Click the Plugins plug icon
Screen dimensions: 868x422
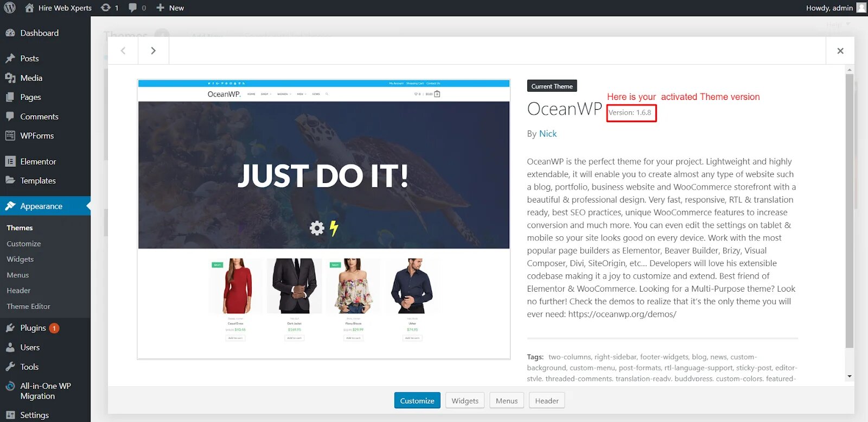click(x=10, y=327)
